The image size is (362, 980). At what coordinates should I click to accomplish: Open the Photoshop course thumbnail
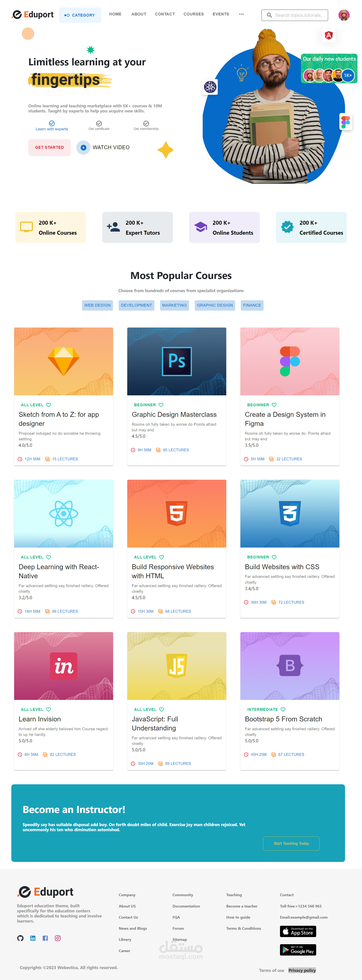coord(177,361)
